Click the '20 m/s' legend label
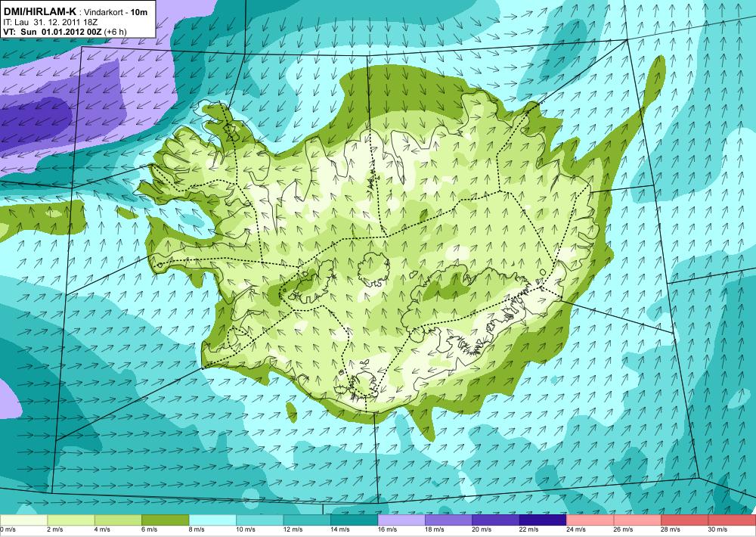Image resolution: width=756 pixels, height=537 pixels. point(482,529)
